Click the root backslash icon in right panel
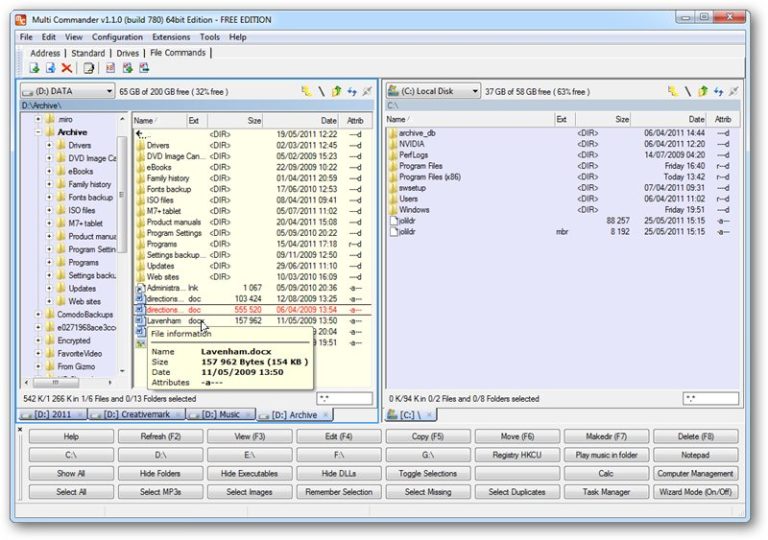768x540 pixels. click(x=686, y=91)
